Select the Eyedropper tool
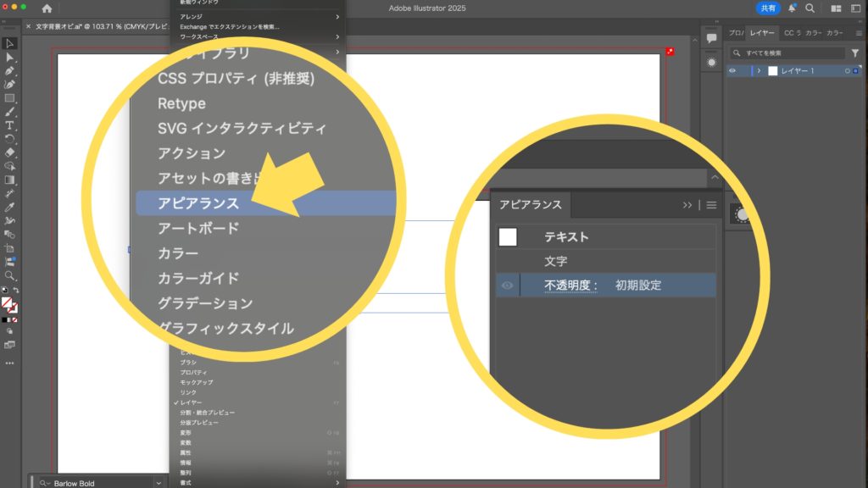Screen dimensions: 868x488 point(9,207)
